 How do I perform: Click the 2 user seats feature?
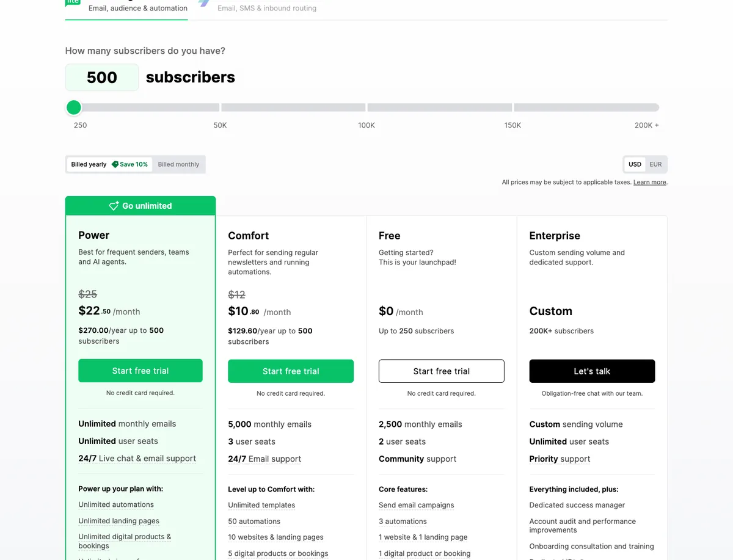click(403, 442)
